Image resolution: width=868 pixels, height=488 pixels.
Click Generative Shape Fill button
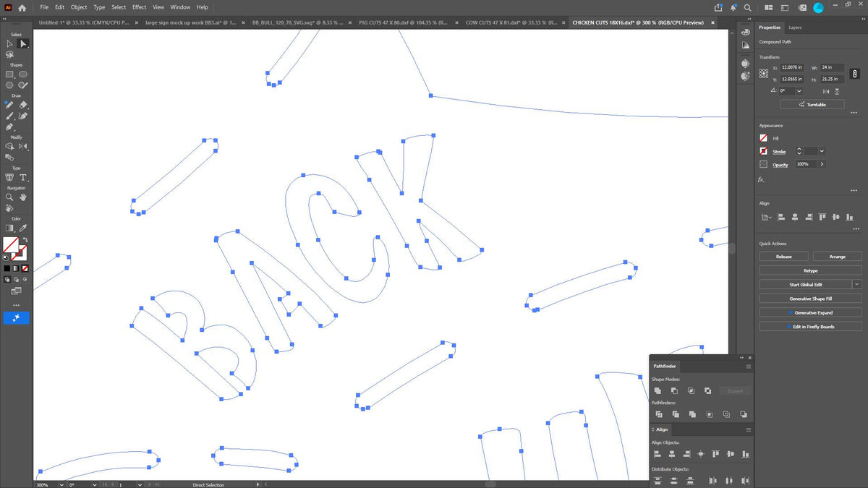[810, 299]
